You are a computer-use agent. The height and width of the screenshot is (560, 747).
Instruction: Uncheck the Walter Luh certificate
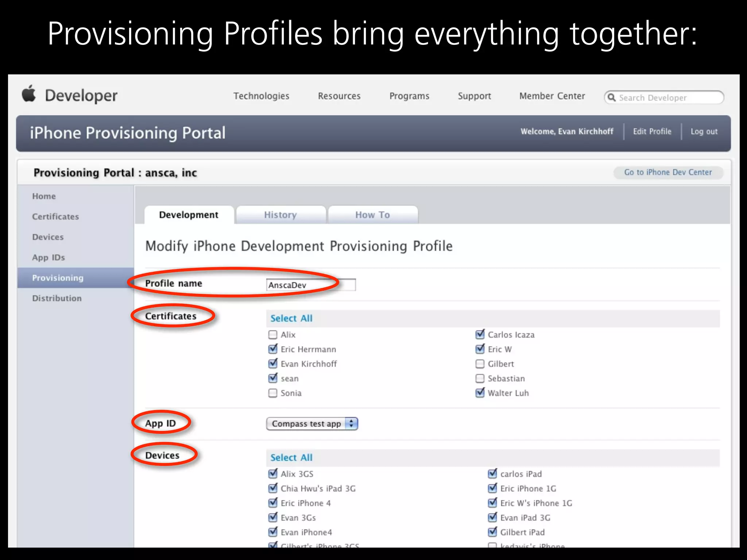point(480,393)
